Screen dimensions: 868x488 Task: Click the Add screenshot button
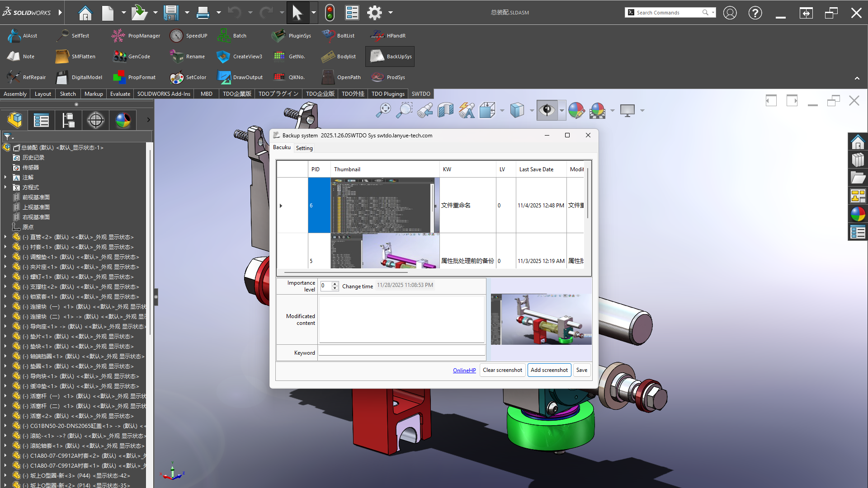tap(549, 370)
